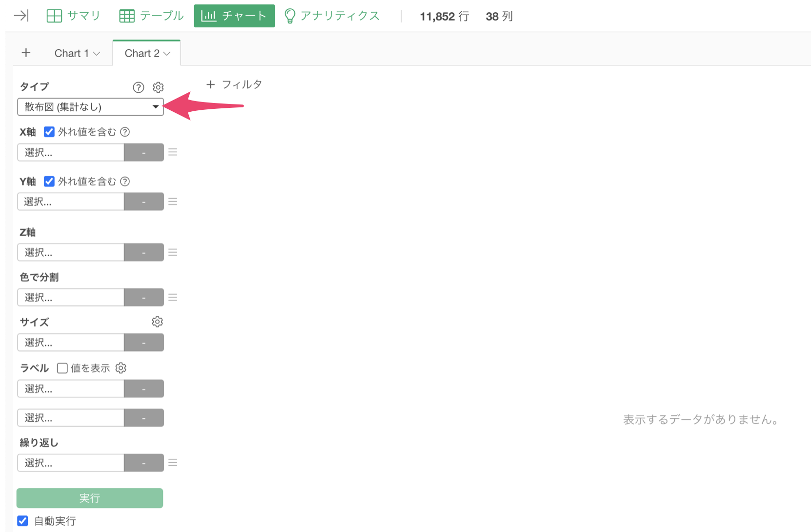The image size is (811, 532).
Task: Open Y軸 options menu icon
Action: coord(173,202)
